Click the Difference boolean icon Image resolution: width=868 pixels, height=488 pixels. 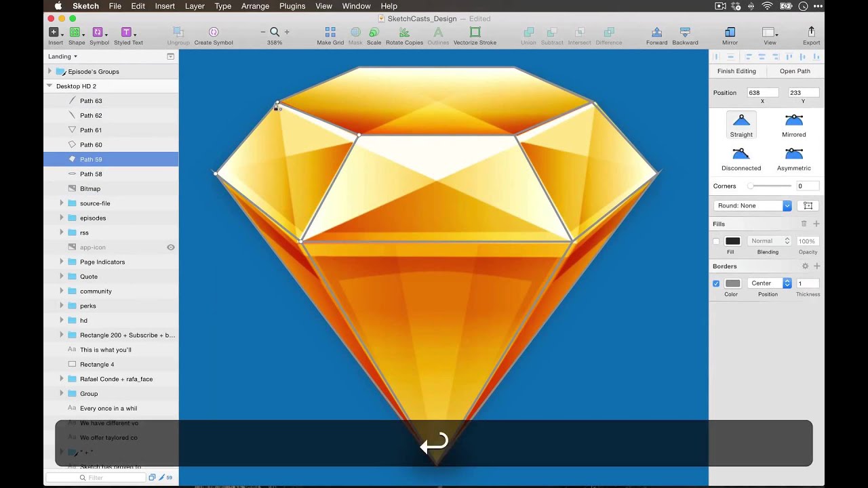coord(609,32)
